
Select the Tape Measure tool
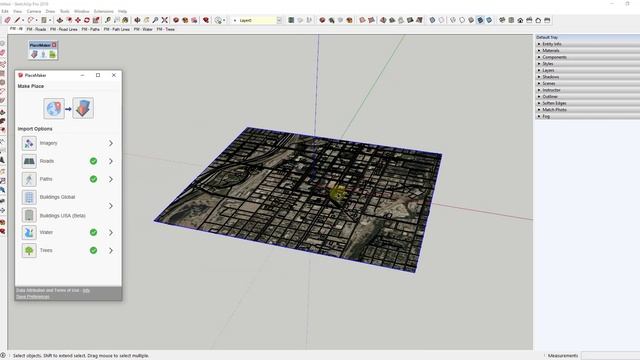[108, 20]
